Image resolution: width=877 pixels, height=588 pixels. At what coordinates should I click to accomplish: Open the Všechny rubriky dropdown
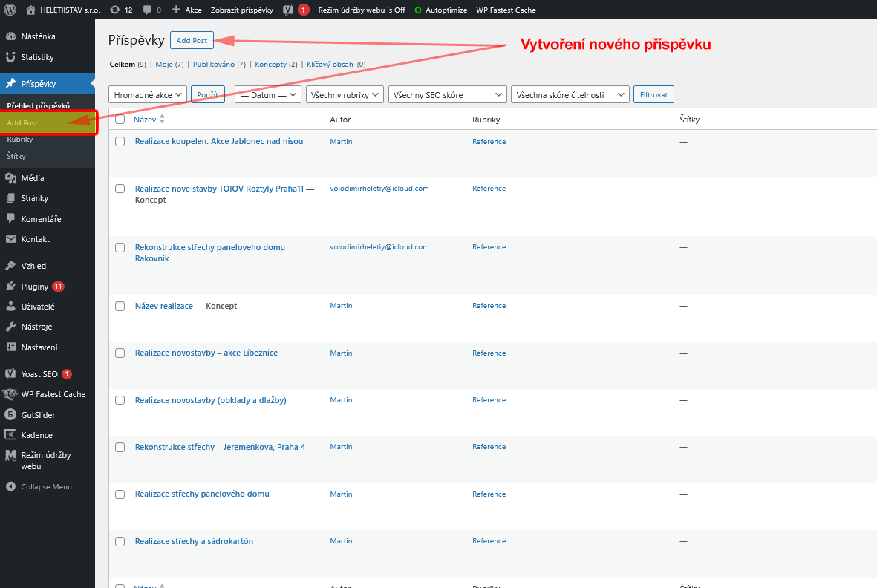pos(345,94)
